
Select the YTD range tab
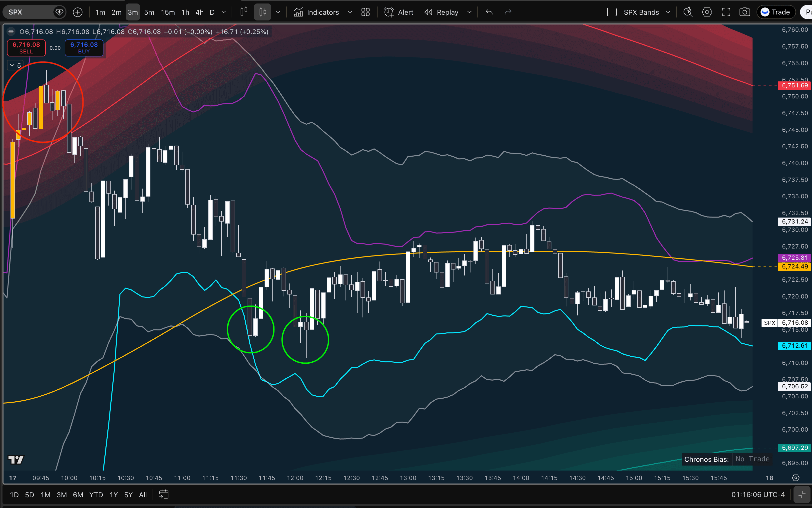click(x=96, y=494)
